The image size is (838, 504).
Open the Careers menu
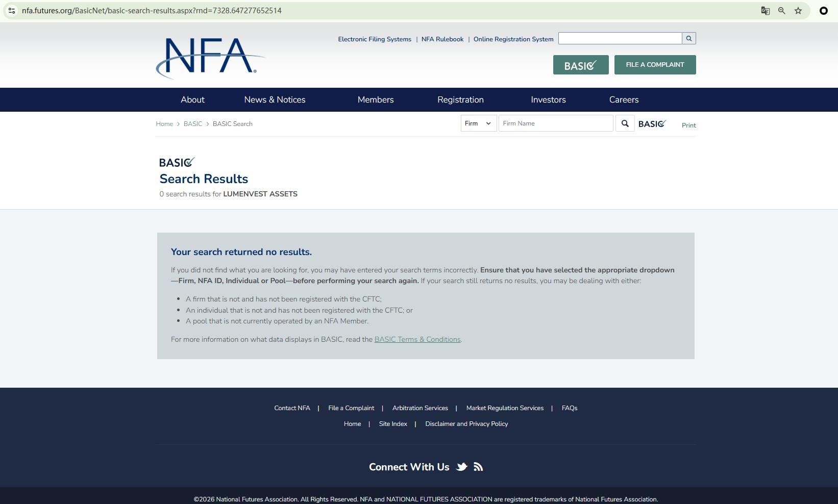point(624,100)
